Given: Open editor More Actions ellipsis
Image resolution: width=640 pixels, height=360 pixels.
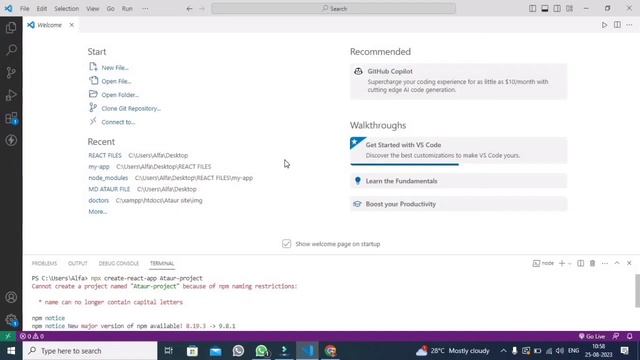Looking at the screenshot, I should [x=629, y=25].
